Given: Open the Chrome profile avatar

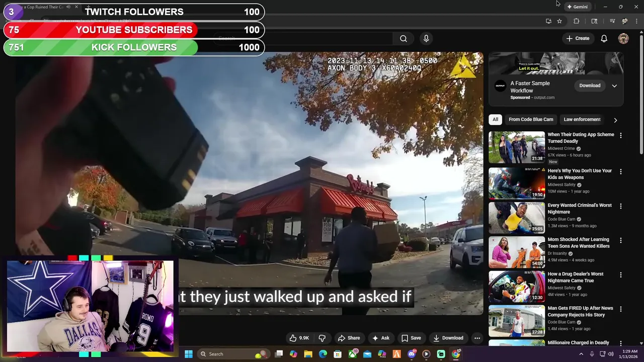Looking at the screenshot, I should coord(625,21).
